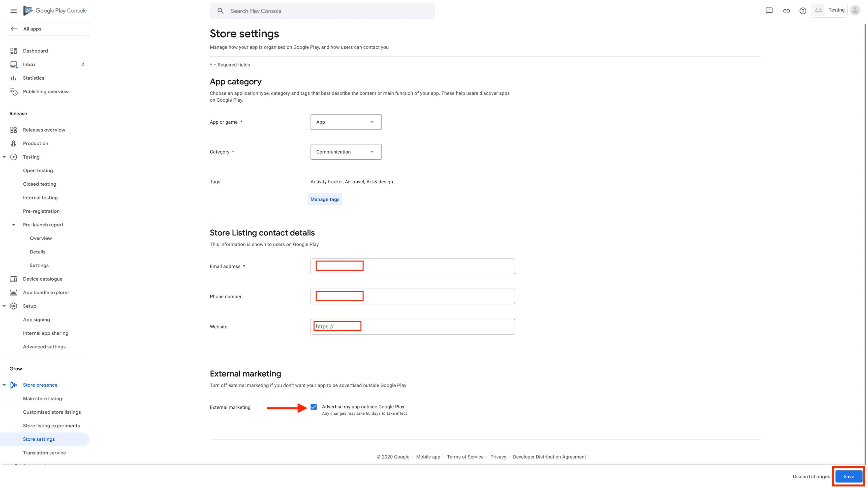Uncheck Advertise my app outside Google Play

tap(314, 407)
